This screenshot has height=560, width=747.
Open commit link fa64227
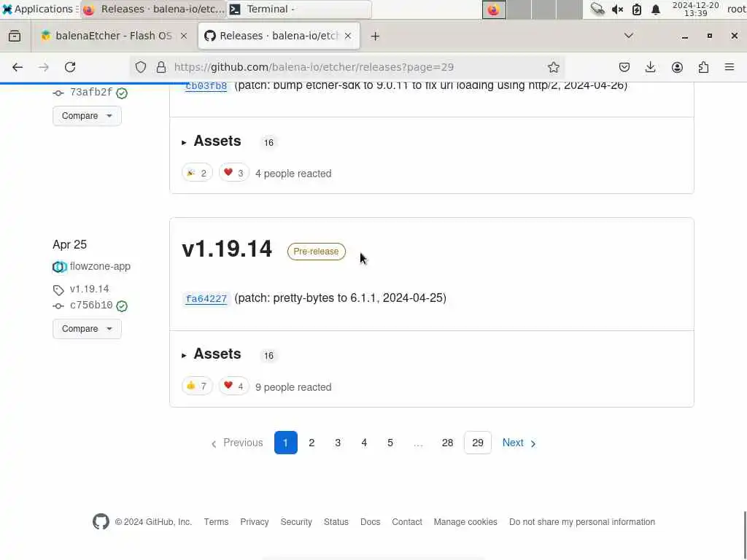click(206, 298)
